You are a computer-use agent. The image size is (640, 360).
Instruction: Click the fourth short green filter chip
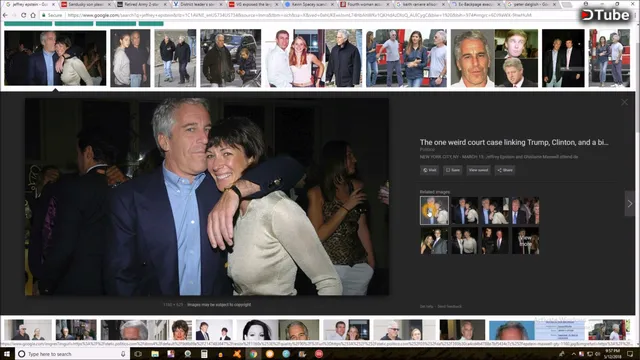pyautogui.click(x=151, y=24)
